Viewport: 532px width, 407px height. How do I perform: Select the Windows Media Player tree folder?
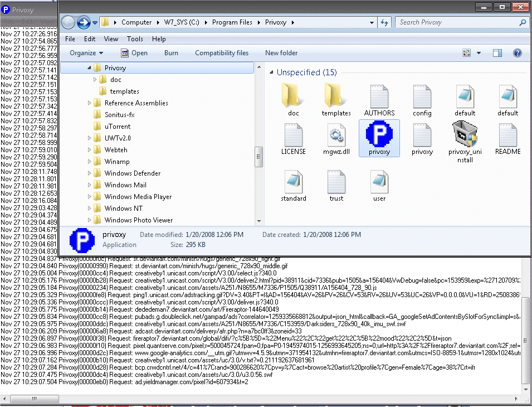tap(138, 197)
